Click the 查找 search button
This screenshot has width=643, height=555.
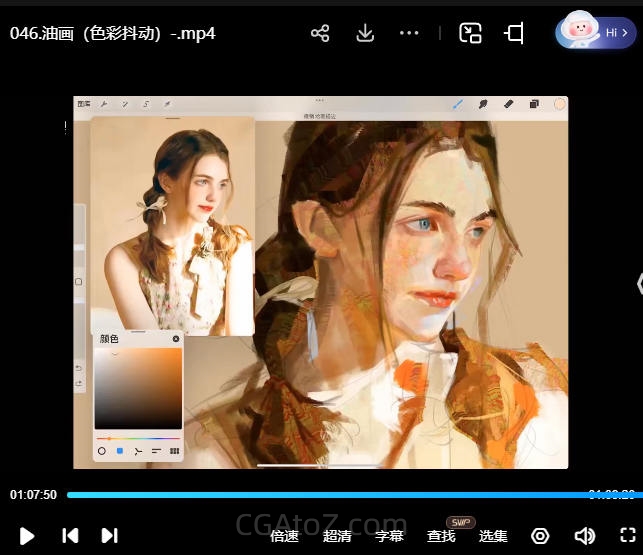[x=441, y=536]
